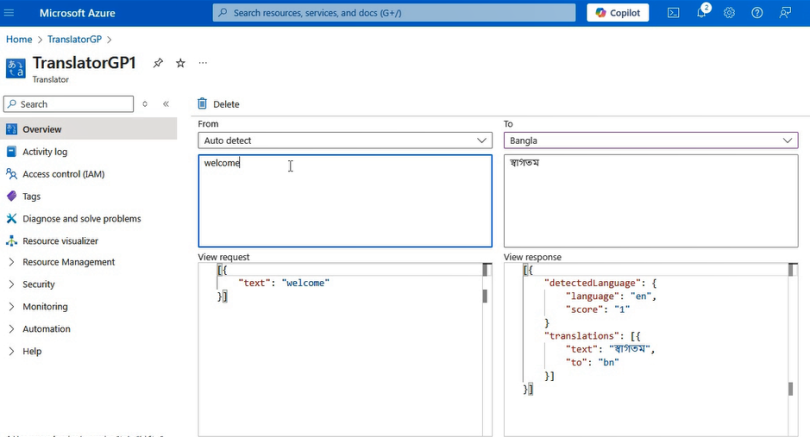The width and height of the screenshot is (810, 437).
Task: Click the Resource visualizer icon
Action: [x=11, y=241]
